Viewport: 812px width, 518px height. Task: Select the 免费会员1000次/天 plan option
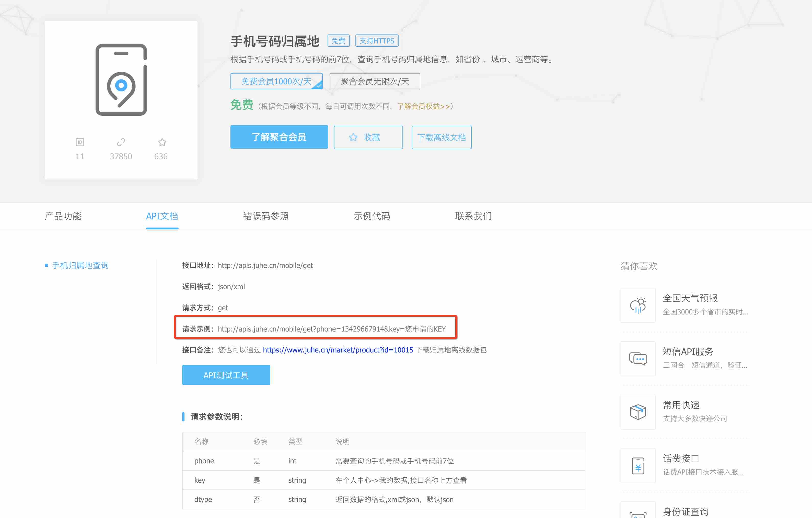pyautogui.click(x=276, y=81)
